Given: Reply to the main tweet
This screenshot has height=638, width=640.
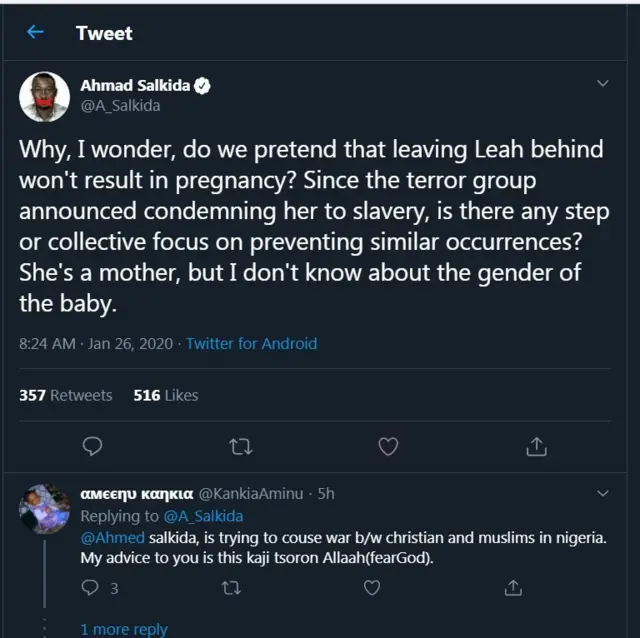Looking at the screenshot, I should (x=92, y=445).
